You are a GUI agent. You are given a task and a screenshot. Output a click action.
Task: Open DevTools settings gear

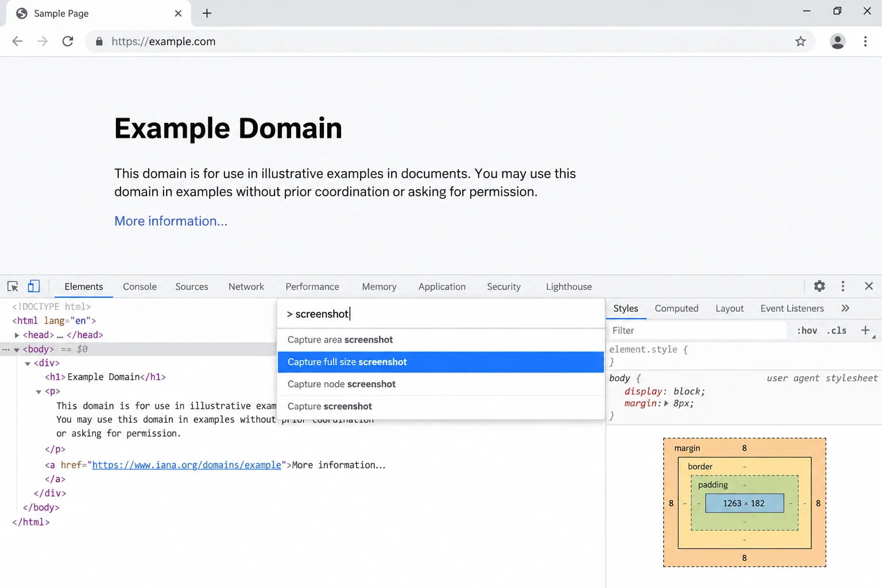(x=819, y=286)
